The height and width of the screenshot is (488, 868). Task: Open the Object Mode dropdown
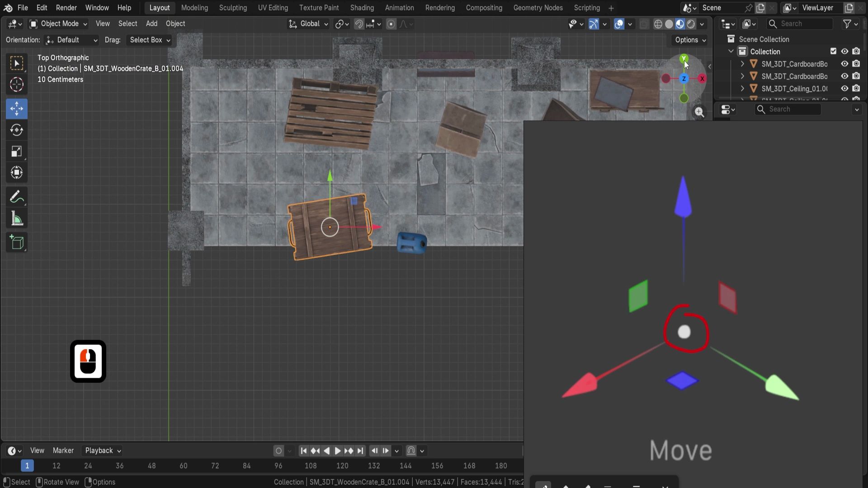pos(58,24)
